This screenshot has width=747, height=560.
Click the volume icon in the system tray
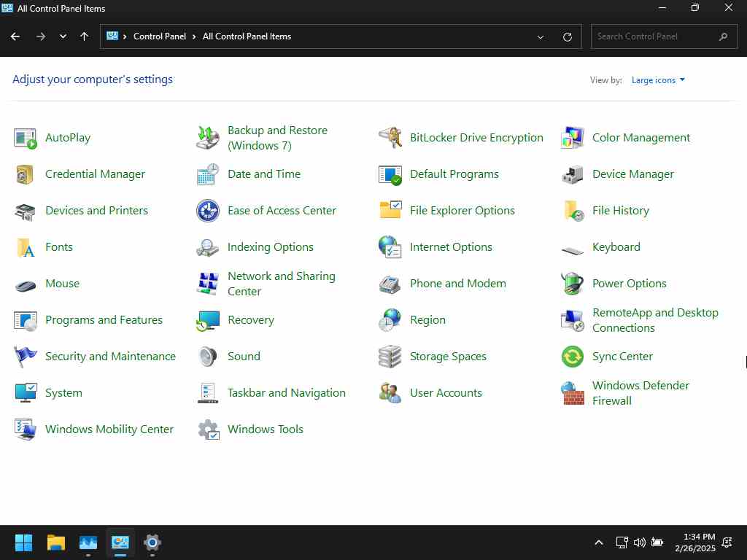pyautogui.click(x=640, y=542)
